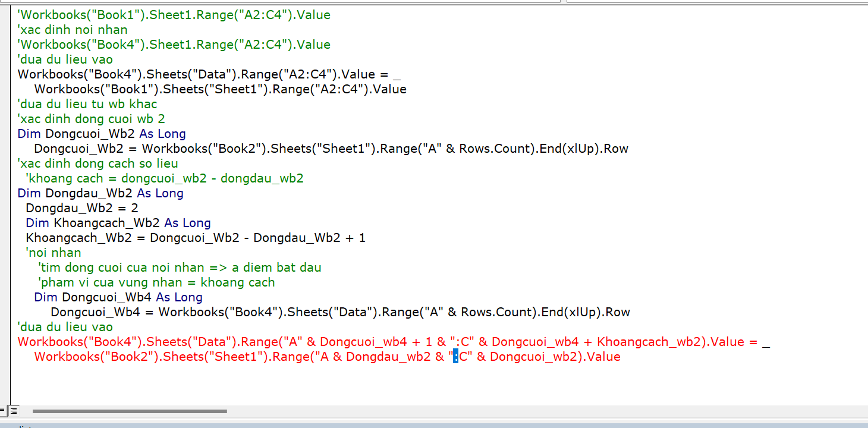
Task: Click the comment 'noi nhan'
Action: (x=54, y=253)
